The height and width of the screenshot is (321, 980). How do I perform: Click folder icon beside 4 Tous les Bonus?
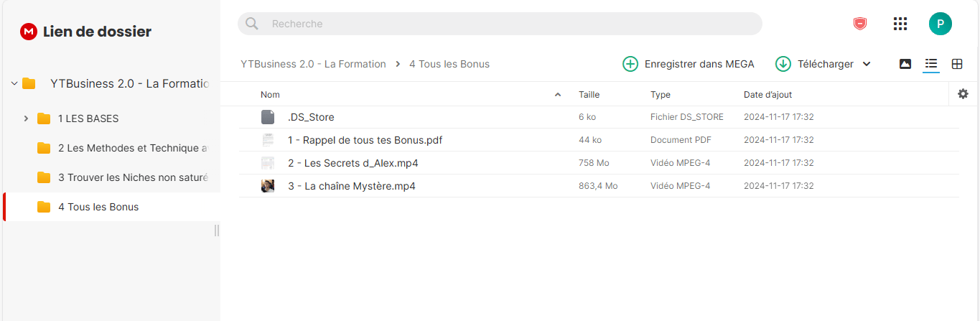[44, 207]
